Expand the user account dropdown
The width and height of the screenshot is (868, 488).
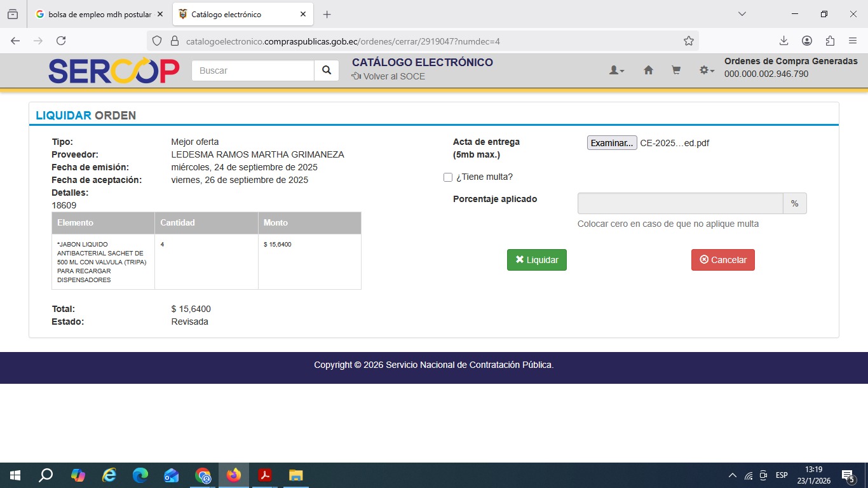pos(616,71)
